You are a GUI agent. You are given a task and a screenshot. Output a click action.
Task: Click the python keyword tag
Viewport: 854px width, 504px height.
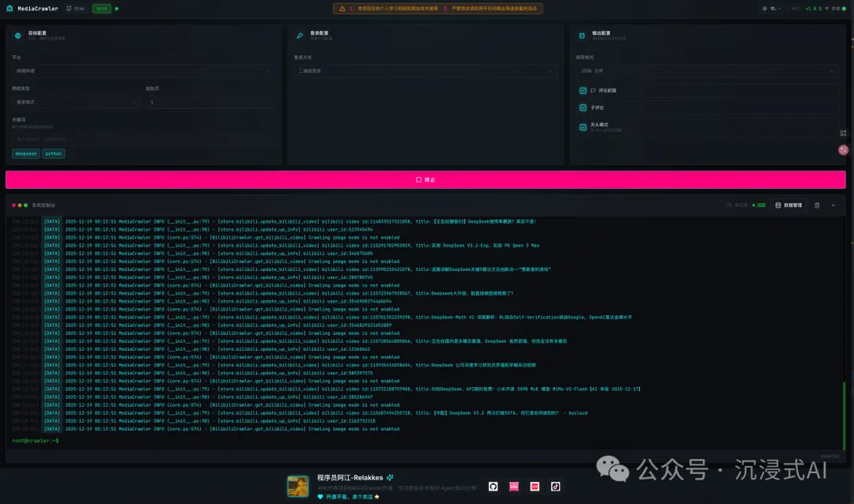click(54, 153)
